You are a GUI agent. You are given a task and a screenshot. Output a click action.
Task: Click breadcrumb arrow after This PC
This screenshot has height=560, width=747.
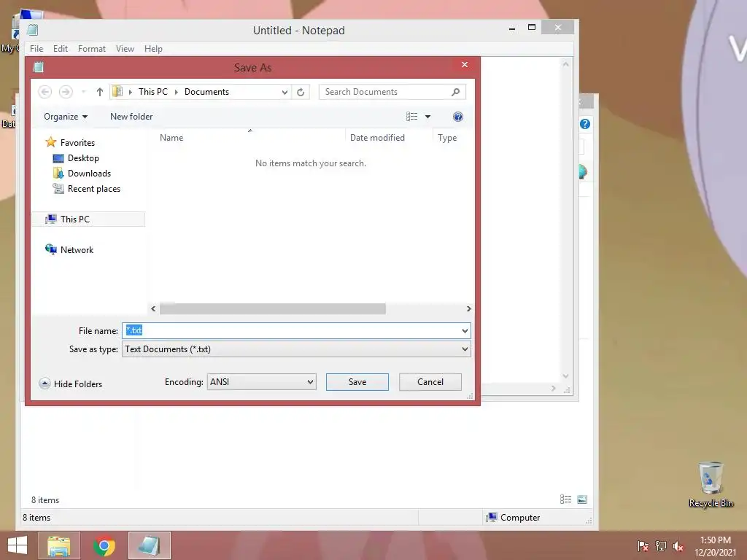point(177,92)
